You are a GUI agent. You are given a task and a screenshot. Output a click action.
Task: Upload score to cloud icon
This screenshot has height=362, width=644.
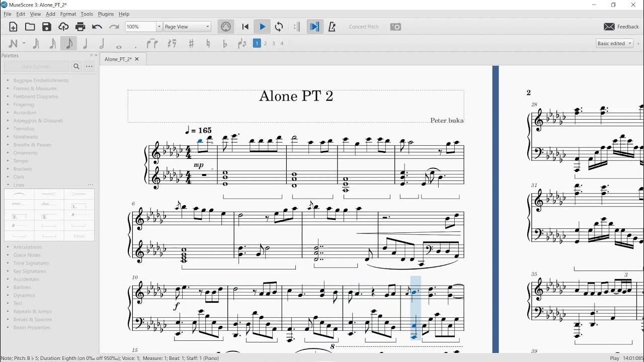tap(63, 27)
